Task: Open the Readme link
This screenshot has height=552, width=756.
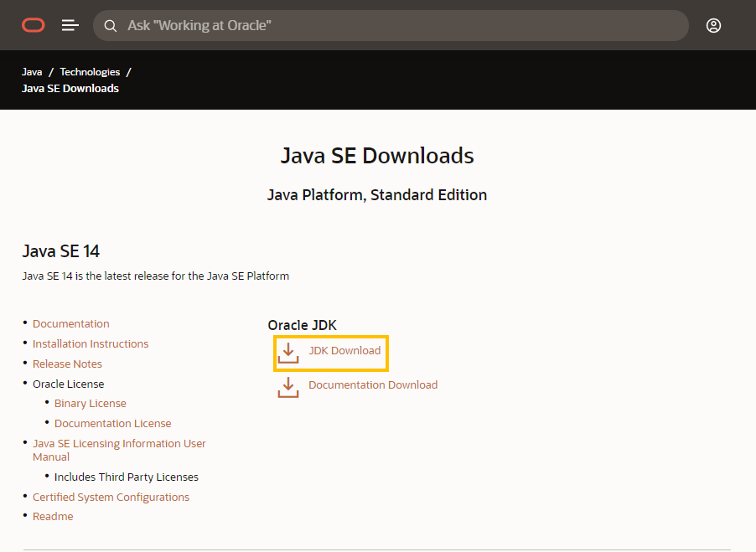Action: 53,516
